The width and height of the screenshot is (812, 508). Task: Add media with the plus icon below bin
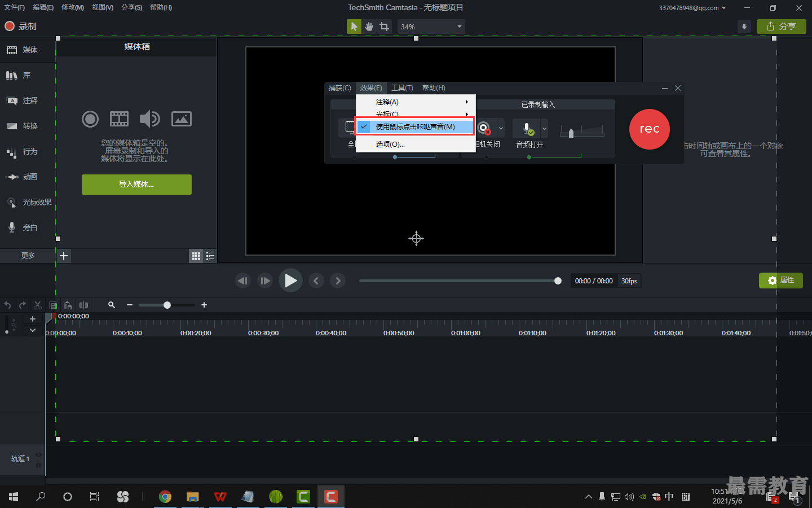point(64,256)
